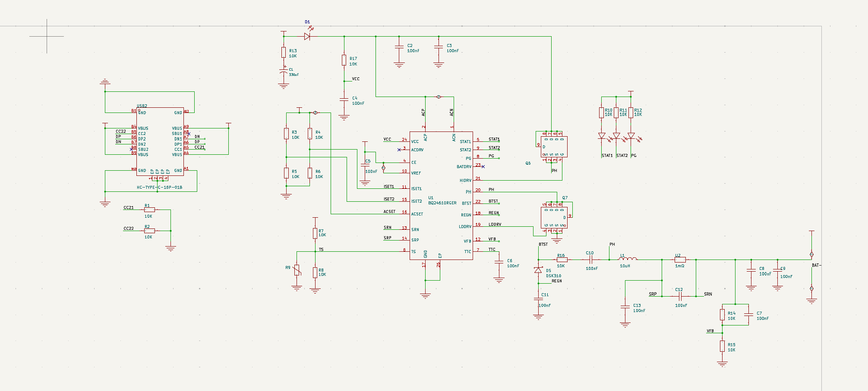This screenshot has width=868, height=391.
Task: Click the R15 10K resistor symbol
Action: pyautogui.click(x=722, y=346)
